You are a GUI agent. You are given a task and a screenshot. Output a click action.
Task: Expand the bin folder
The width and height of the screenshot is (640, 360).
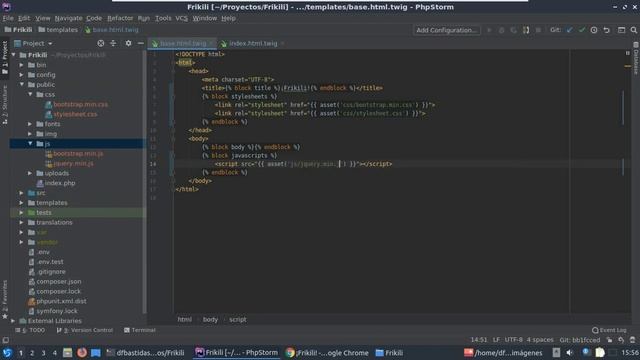[22, 64]
